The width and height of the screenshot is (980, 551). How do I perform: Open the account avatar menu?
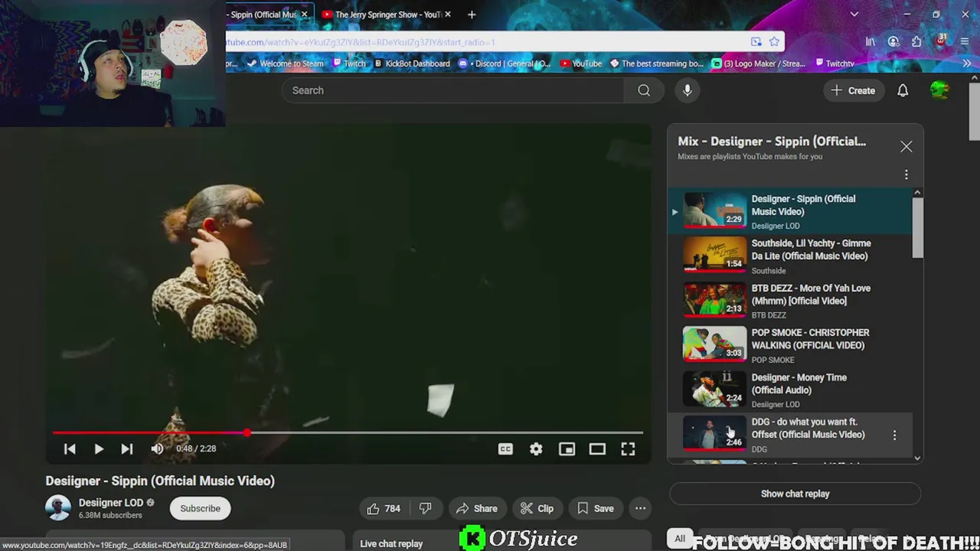[x=939, y=90]
